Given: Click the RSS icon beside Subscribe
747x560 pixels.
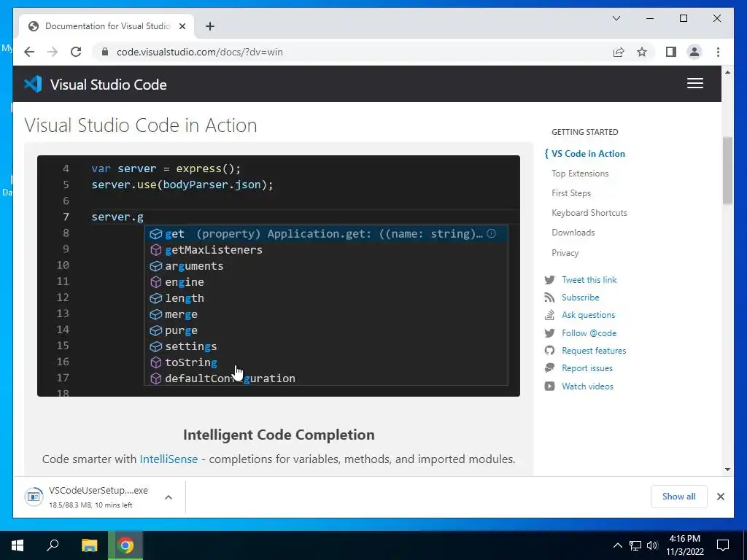Looking at the screenshot, I should [x=549, y=297].
